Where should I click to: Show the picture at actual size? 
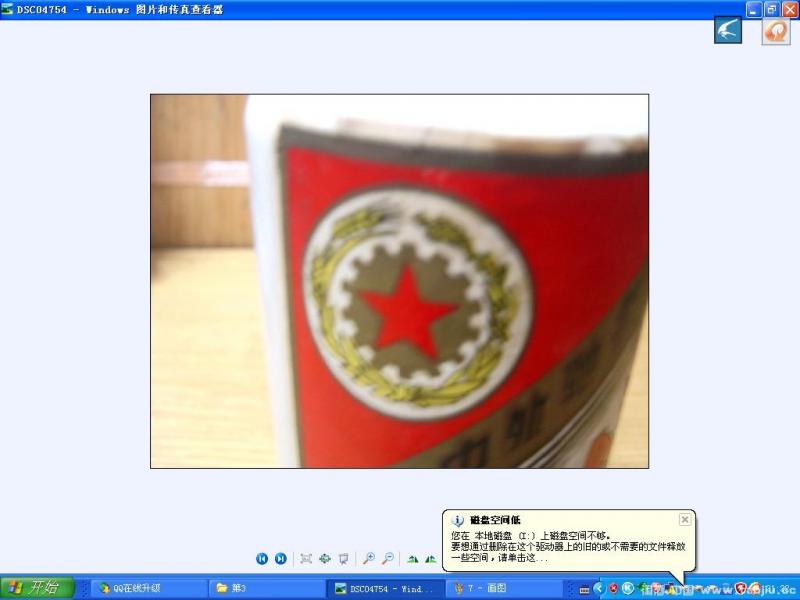tap(325, 559)
